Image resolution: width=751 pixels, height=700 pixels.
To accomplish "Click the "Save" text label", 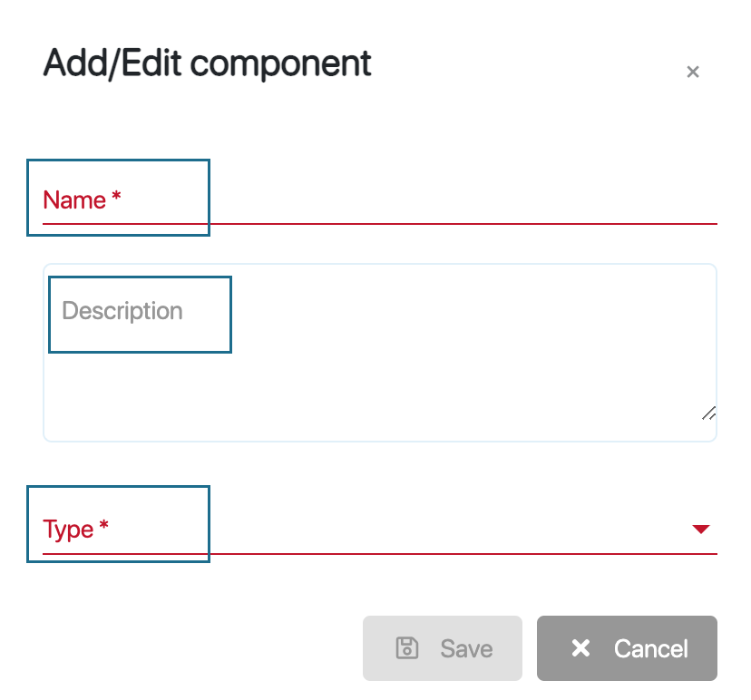I will click(466, 649).
